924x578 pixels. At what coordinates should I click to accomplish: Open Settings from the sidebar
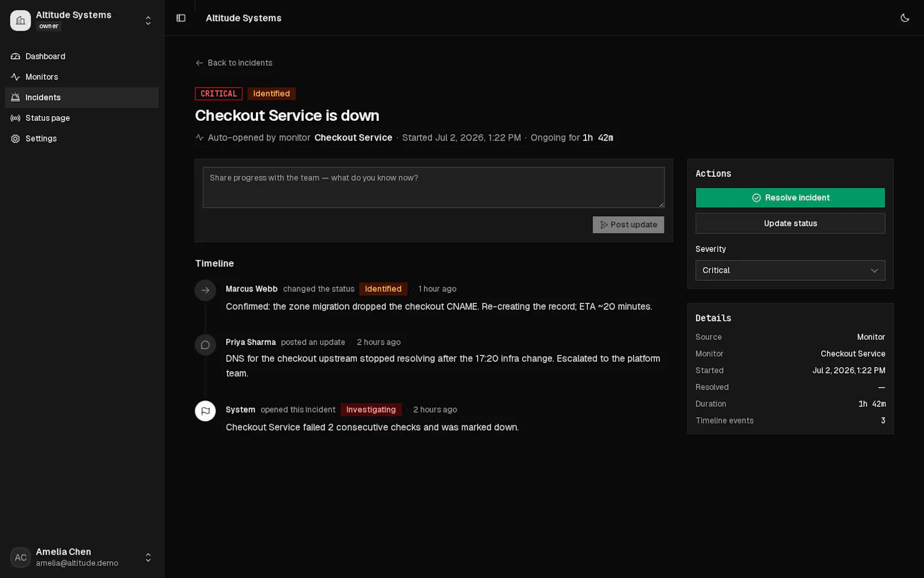[x=81, y=139]
